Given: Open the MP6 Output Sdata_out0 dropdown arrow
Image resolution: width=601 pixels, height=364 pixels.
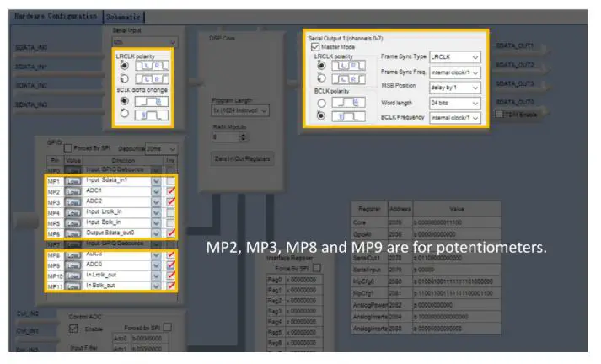Looking at the screenshot, I should click(x=156, y=233).
